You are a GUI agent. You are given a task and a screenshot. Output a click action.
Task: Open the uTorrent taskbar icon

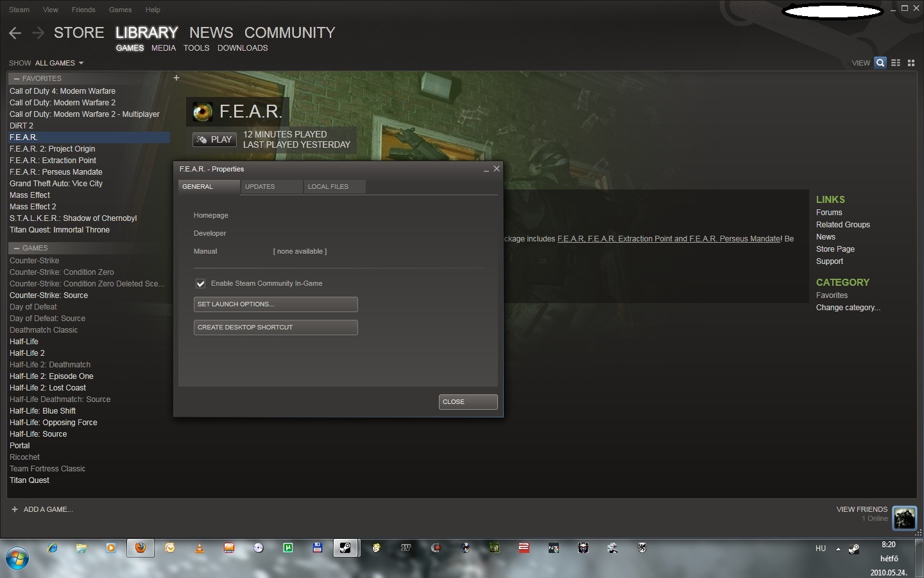288,548
